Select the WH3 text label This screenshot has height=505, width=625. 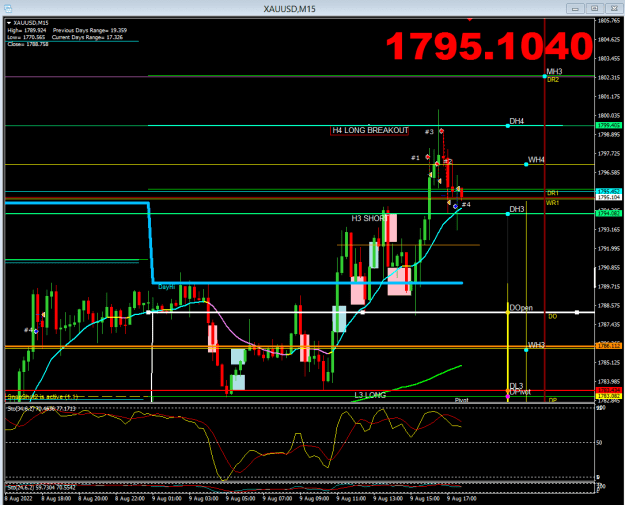[x=536, y=345]
